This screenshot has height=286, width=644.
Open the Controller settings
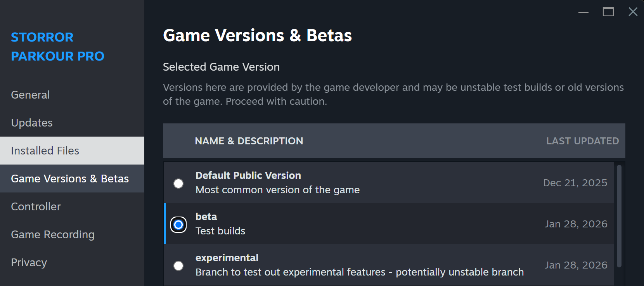tap(36, 206)
